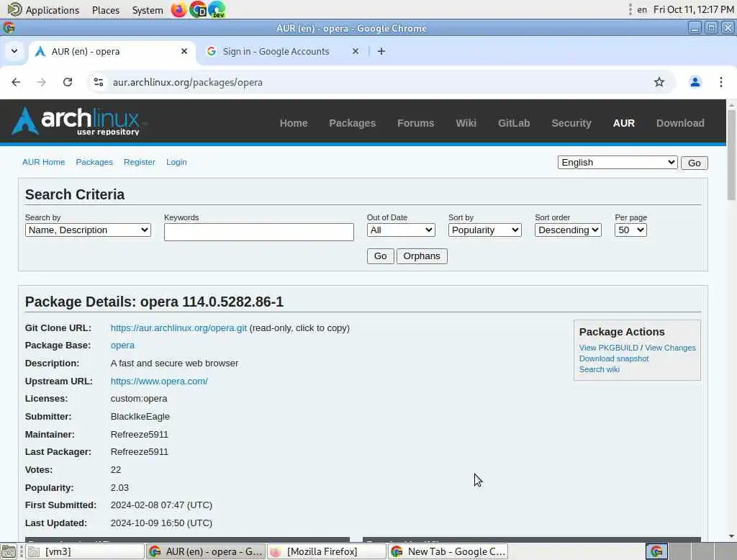The width and height of the screenshot is (737, 560).
Task: Launch Firefox from the top panel
Action: tap(178, 9)
